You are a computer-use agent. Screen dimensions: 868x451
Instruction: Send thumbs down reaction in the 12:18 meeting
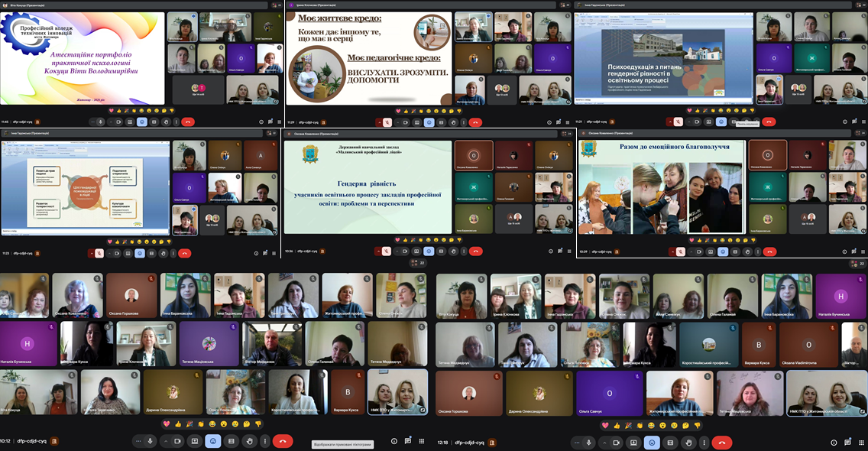[697, 424]
